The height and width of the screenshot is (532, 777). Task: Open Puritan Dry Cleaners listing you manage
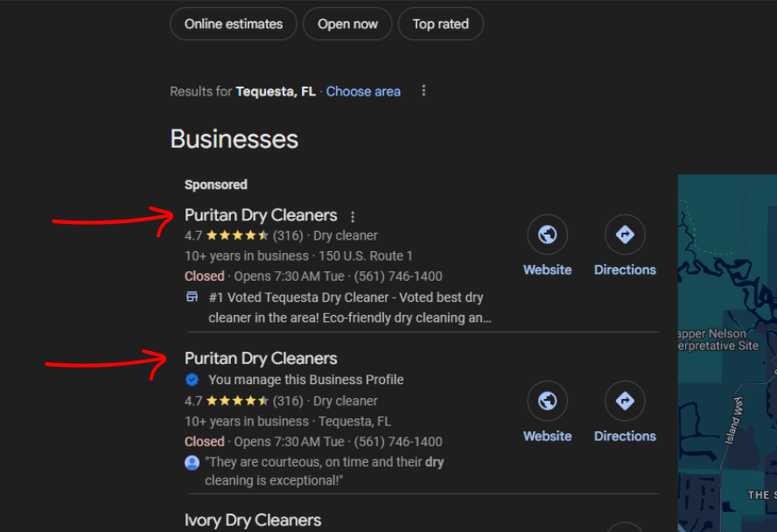coord(261,359)
